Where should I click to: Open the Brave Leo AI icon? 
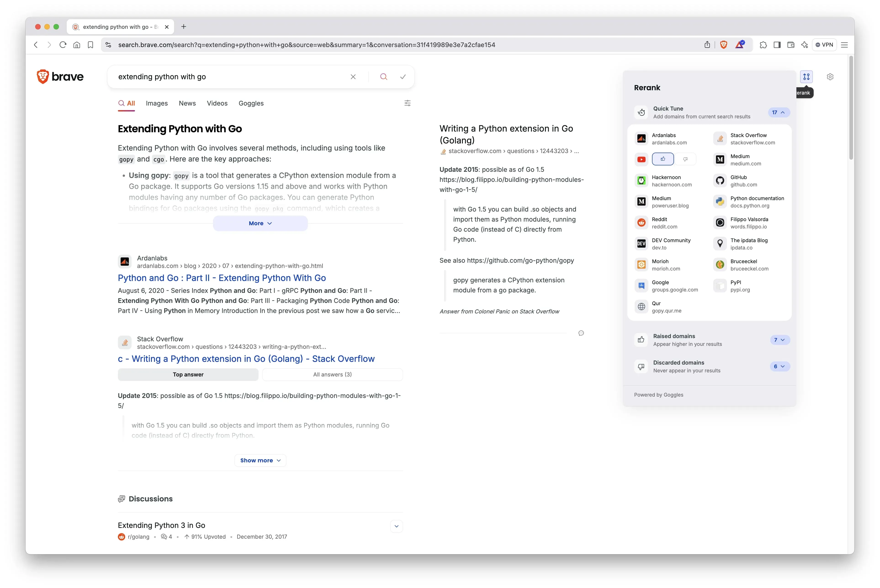[x=804, y=45]
